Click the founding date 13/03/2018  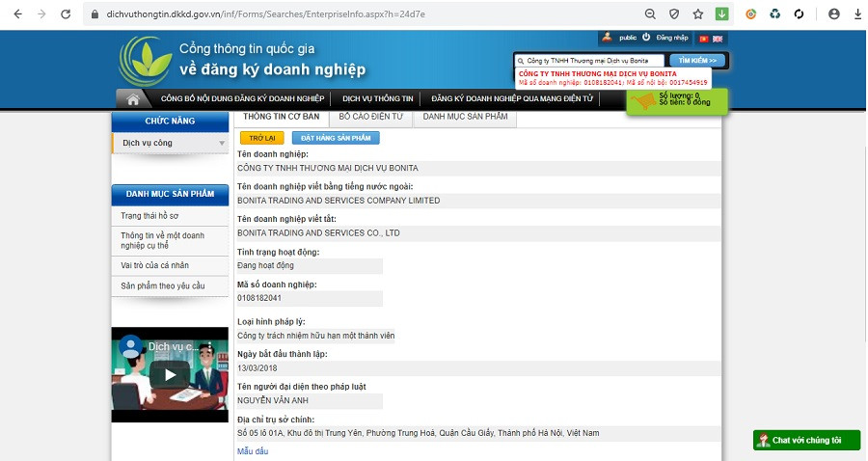[x=257, y=368]
